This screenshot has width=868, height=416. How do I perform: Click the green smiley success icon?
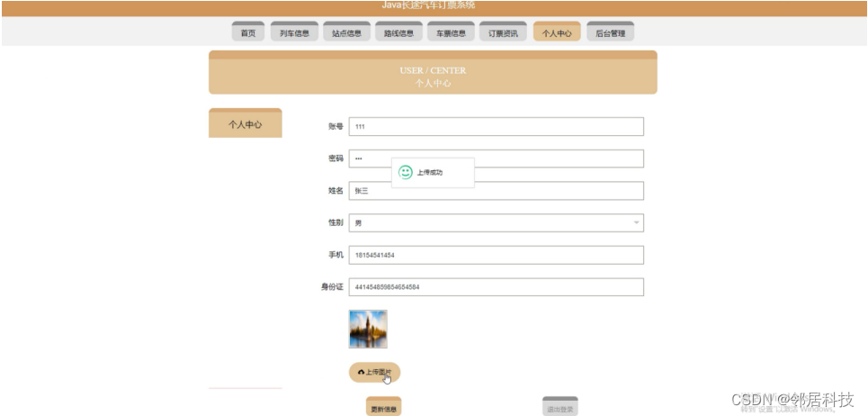406,172
